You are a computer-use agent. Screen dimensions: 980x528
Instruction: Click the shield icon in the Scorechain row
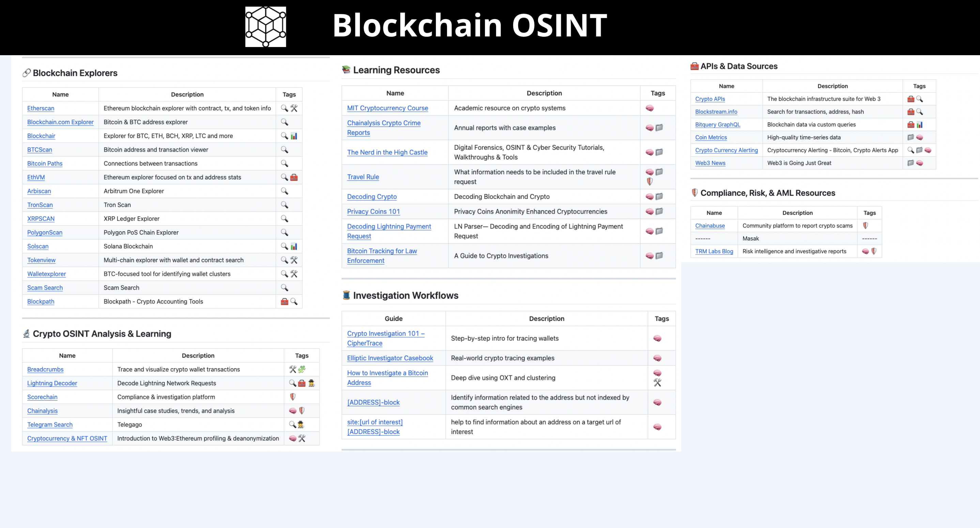[x=293, y=397]
